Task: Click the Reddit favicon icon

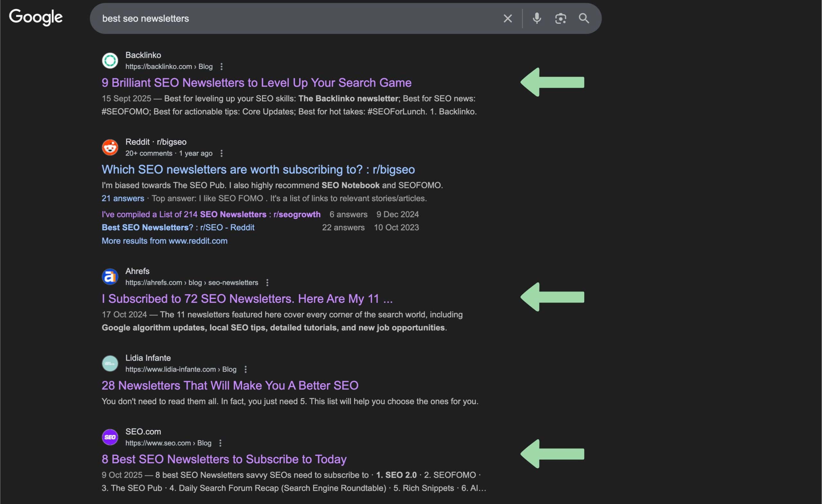Action: [x=110, y=147]
